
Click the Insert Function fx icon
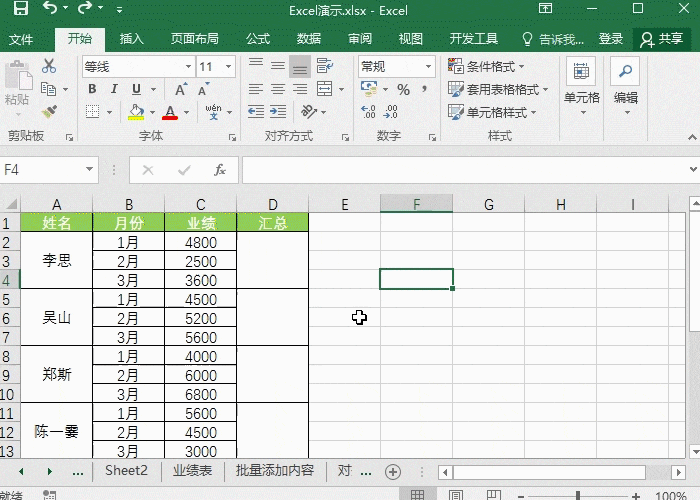(220, 170)
